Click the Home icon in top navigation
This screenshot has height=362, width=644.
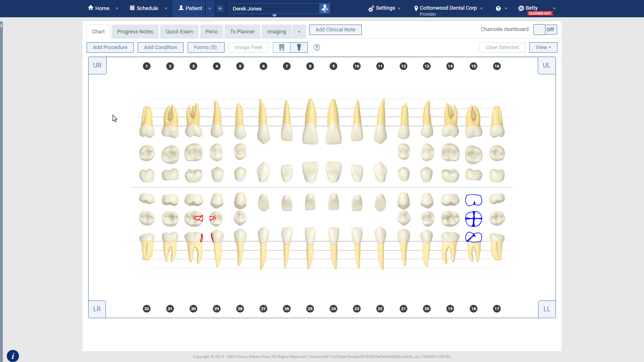[91, 8]
